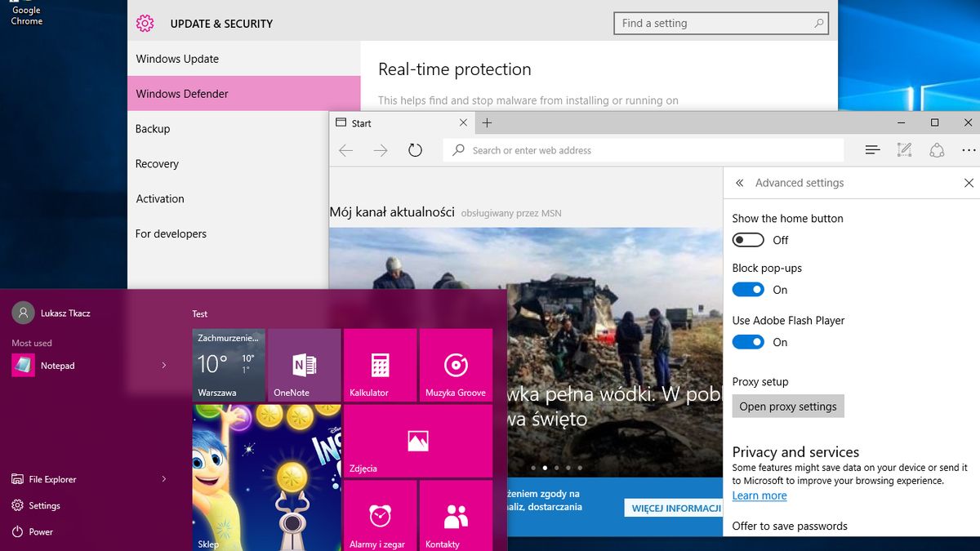The width and height of the screenshot is (980, 551).
Task: Open Edge Hub icon
Action: [872, 150]
